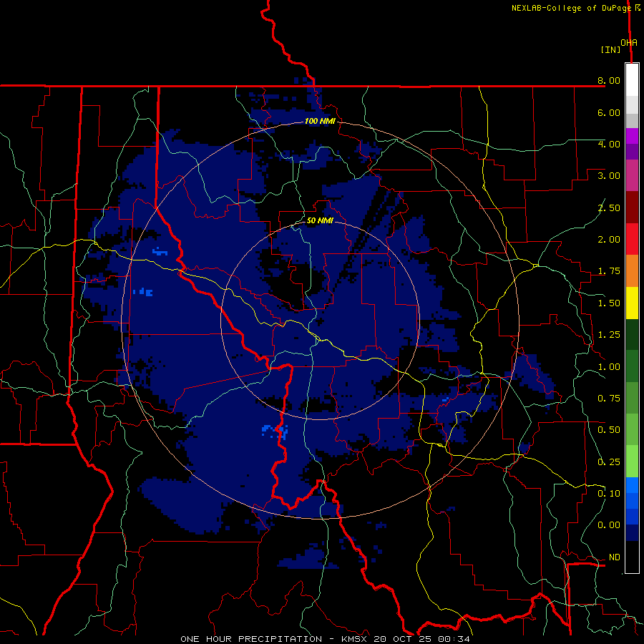Viewport: 644px width, 644px height.
Task: Pick the lime green swatch beside 0.25
Action: click(x=632, y=462)
